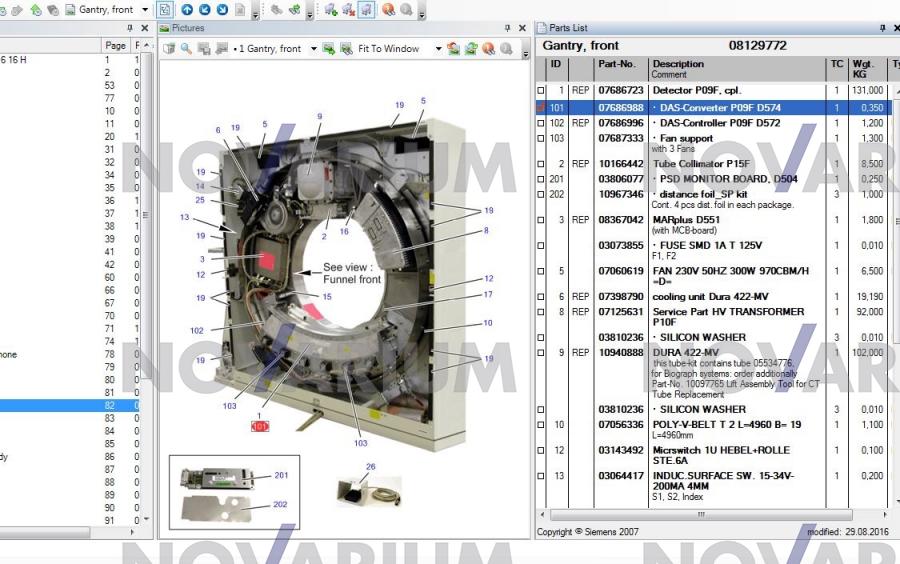Click the blue up-arrow navigation icon
Viewport: 900px width, 564px height.
click(187, 9)
